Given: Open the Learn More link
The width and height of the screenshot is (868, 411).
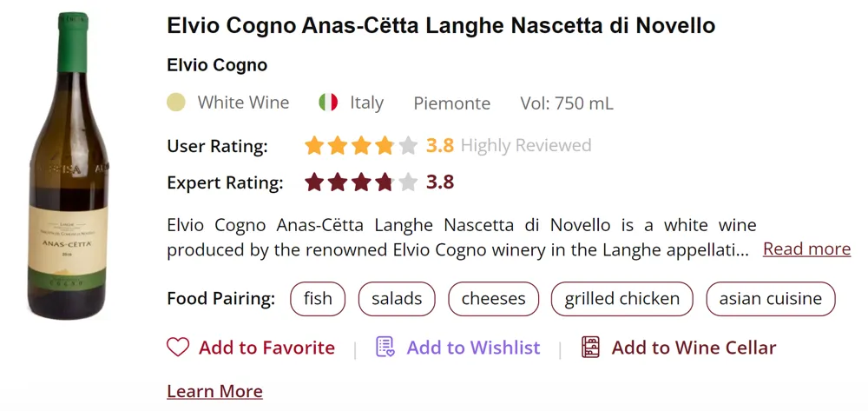Looking at the screenshot, I should tap(214, 392).
